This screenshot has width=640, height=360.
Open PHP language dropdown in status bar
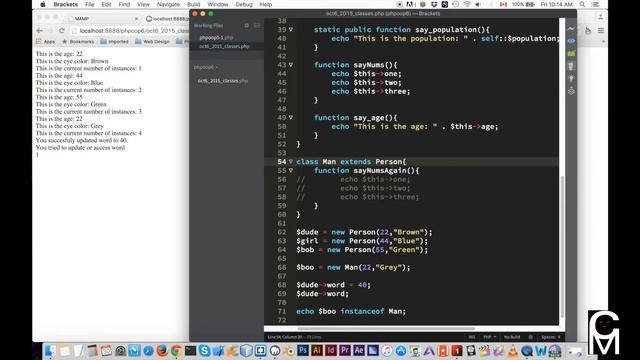click(x=489, y=337)
